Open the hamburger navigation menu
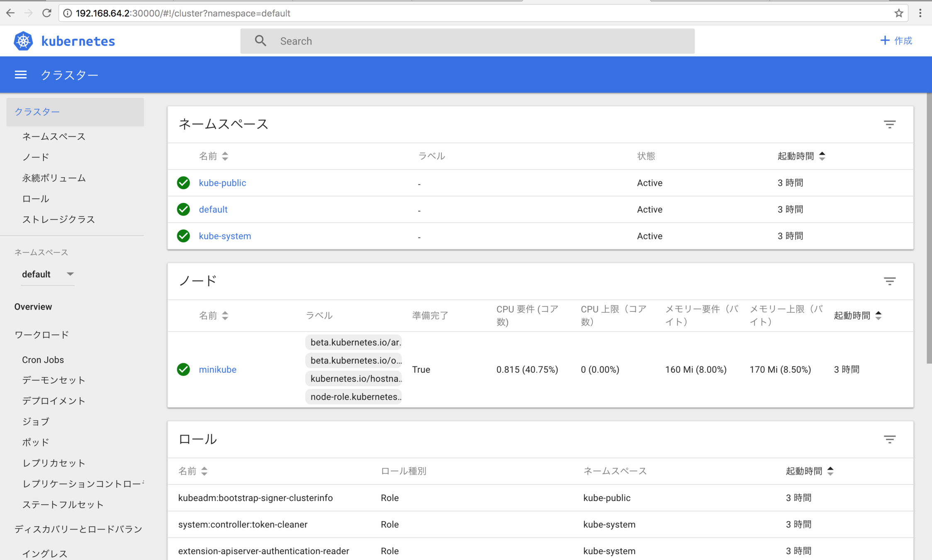This screenshot has width=932, height=560. (20, 75)
